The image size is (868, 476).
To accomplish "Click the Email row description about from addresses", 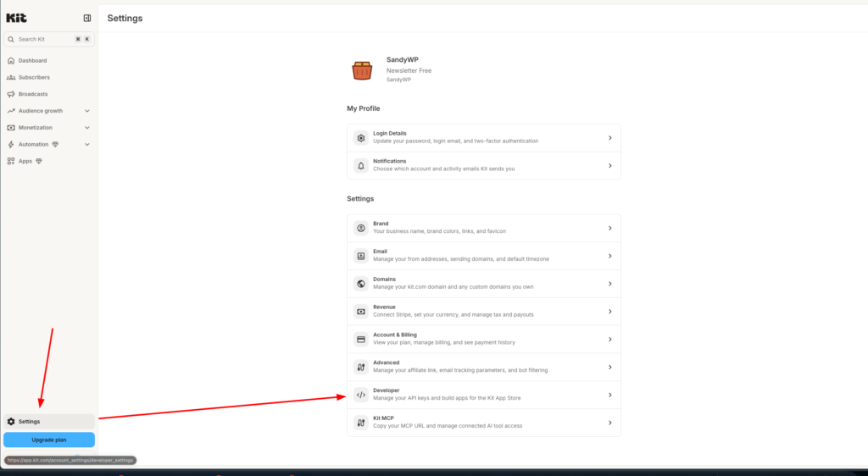I will click(461, 259).
